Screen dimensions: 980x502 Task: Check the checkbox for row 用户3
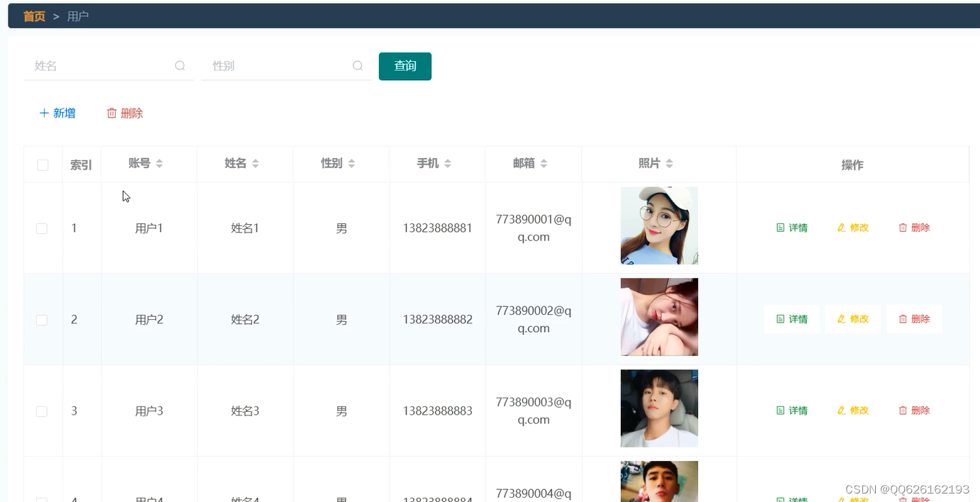(x=42, y=411)
